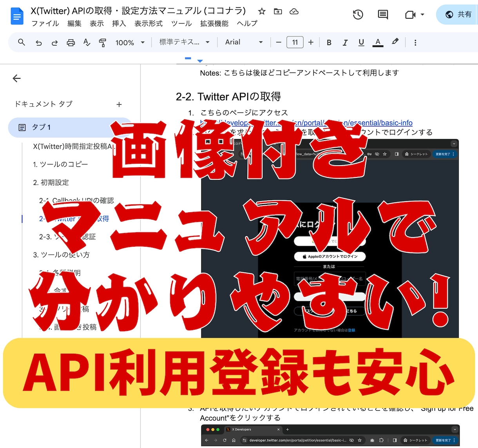Add a new document tab
Viewport: 478px width, 448px height.
(x=119, y=105)
